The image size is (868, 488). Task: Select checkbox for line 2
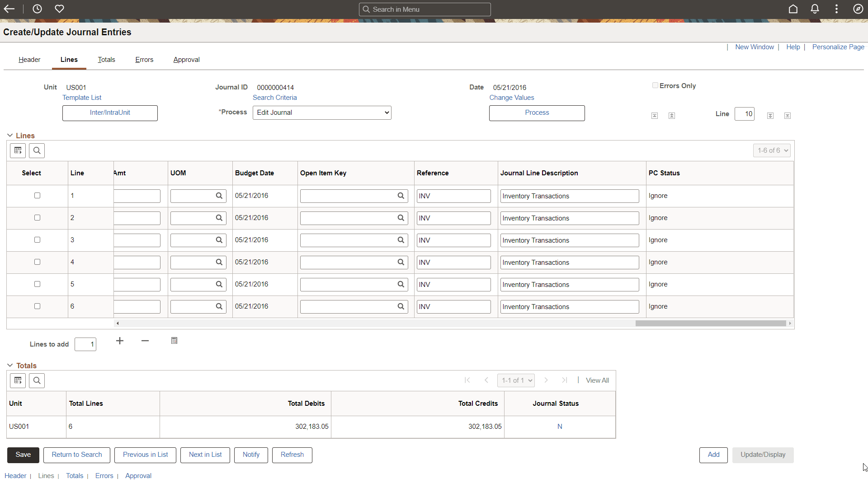(37, 218)
